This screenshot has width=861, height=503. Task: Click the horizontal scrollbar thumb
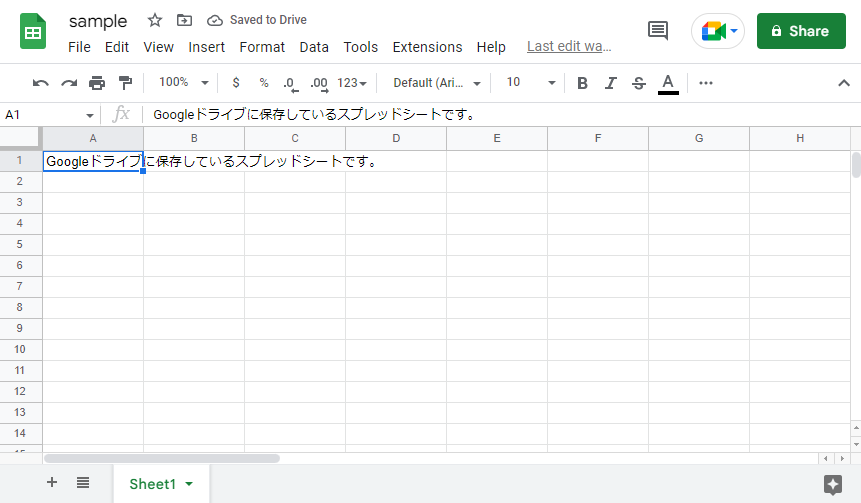(x=162, y=458)
